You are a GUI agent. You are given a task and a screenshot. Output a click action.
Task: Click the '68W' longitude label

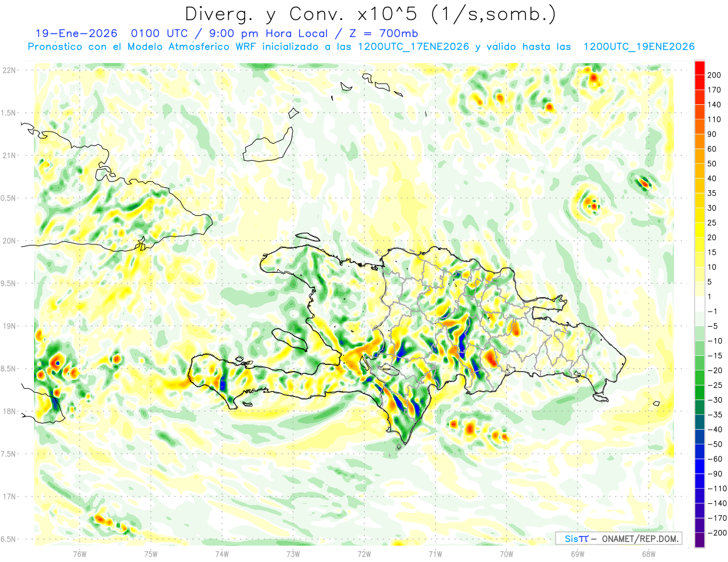[649, 553]
